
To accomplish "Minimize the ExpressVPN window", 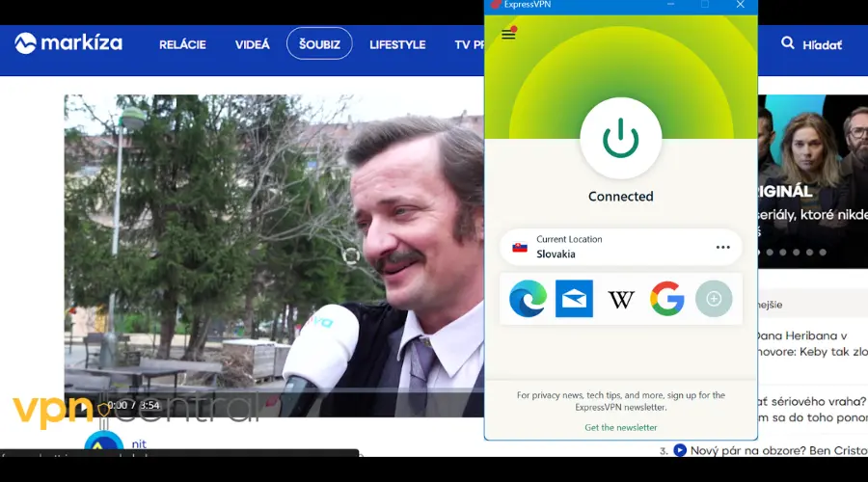I will click(x=670, y=5).
